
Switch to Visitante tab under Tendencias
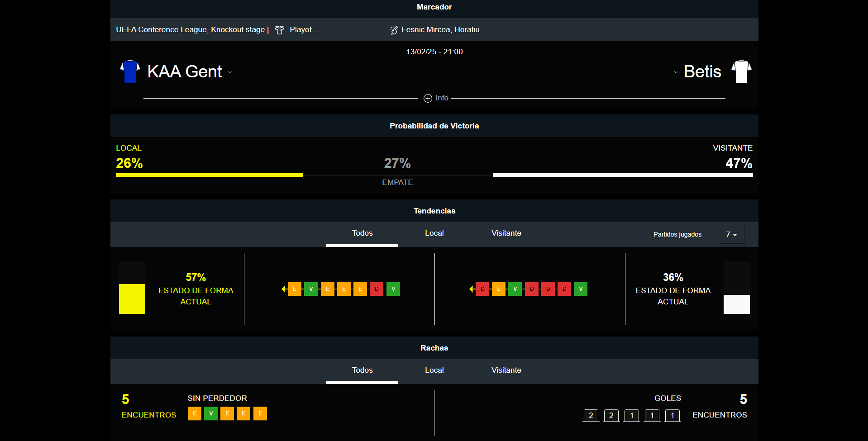pyautogui.click(x=506, y=233)
